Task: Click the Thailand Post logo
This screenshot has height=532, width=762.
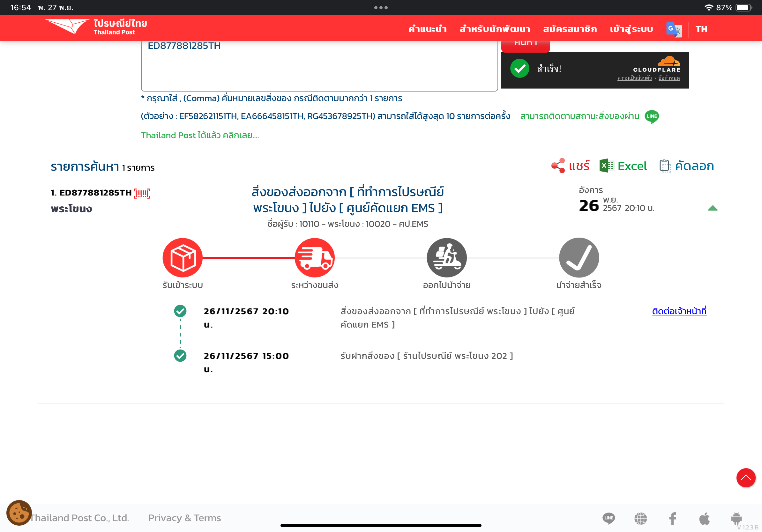Action: point(96,27)
